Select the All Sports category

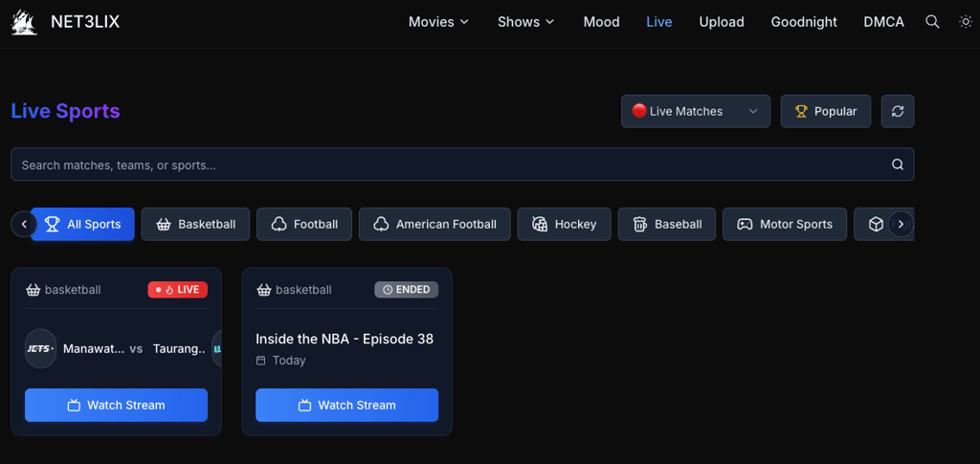tap(82, 224)
